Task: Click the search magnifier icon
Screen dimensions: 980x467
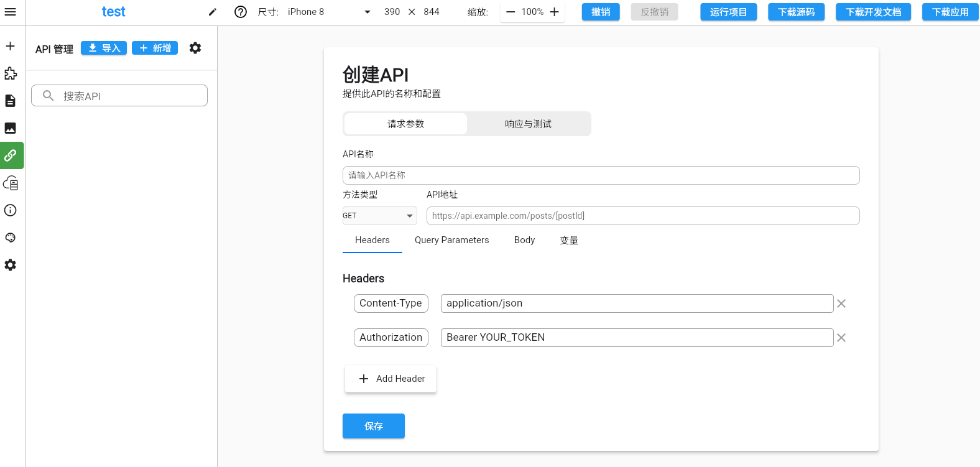Action: click(48, 96)
